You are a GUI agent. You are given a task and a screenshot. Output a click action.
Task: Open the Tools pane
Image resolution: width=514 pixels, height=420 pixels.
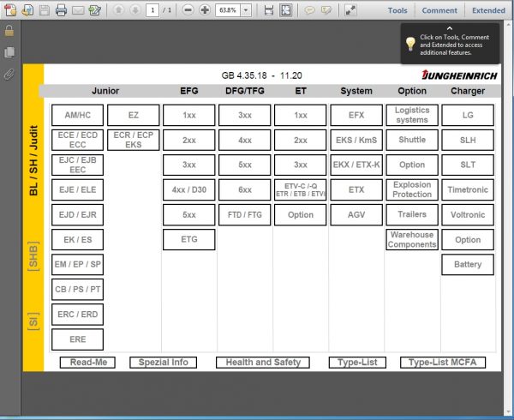click(x=397, y=10)
